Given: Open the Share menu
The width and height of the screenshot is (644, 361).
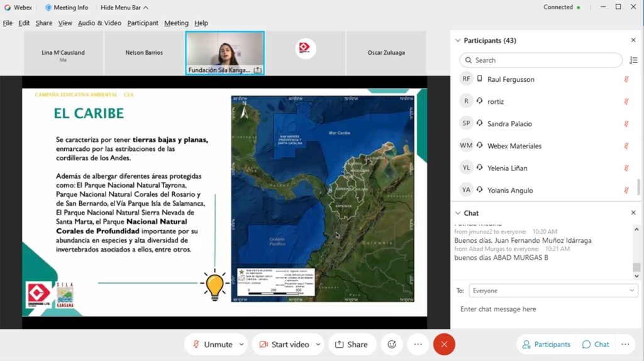Looking at the screenshot, I should click(43, 23).
